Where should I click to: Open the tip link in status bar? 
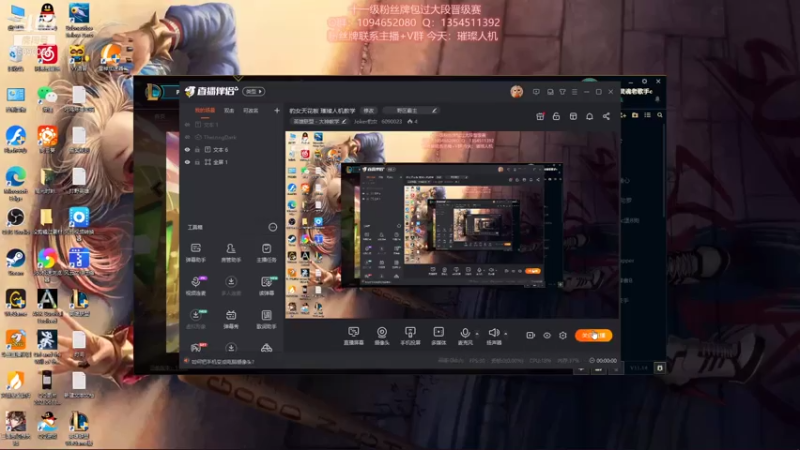click(222, 362)
